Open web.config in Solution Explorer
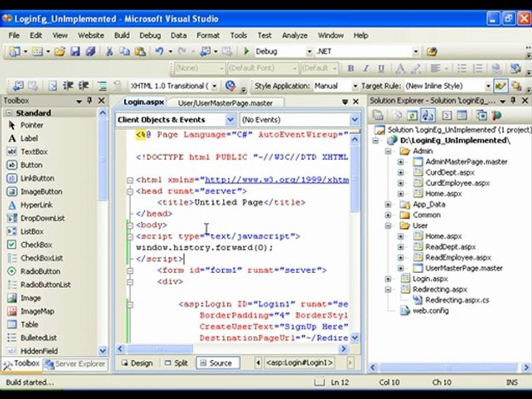The height and width of the screenshot is (399, 532). click(x=430, y=311)
